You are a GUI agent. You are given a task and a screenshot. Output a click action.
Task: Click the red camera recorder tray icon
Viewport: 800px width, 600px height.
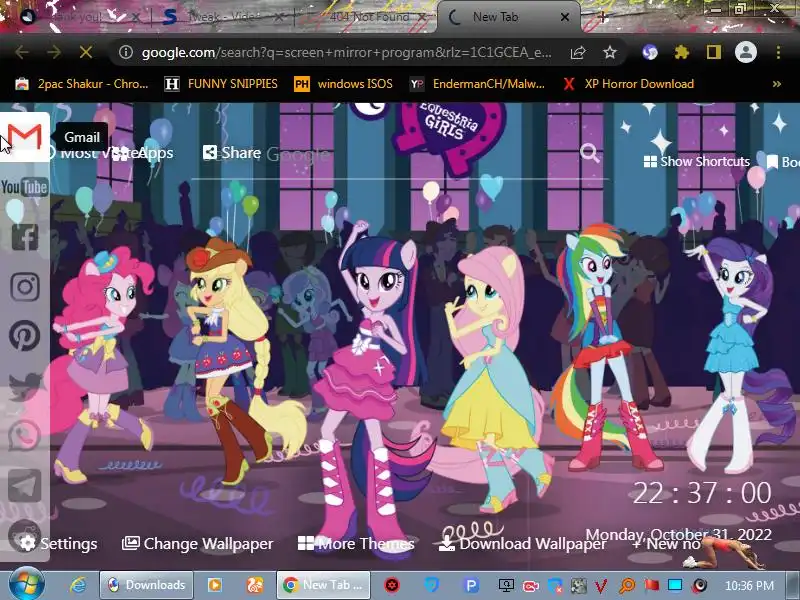tap(531, 586)
